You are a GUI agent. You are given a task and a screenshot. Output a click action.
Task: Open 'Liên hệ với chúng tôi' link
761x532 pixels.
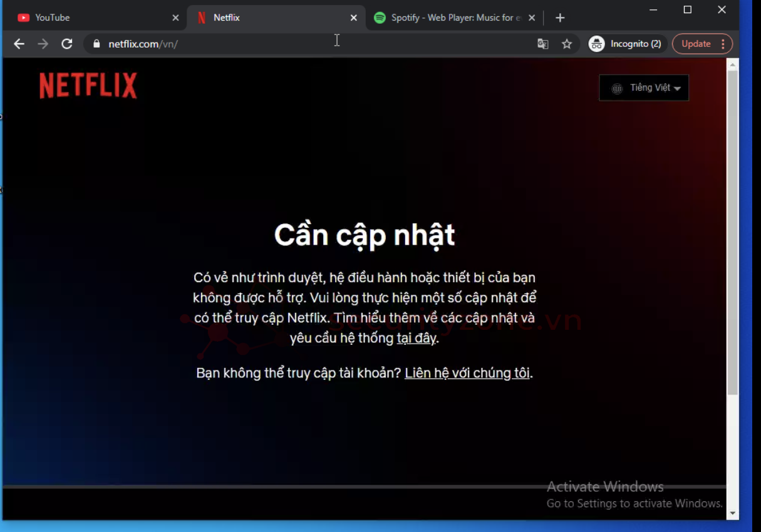pos(467,374)
